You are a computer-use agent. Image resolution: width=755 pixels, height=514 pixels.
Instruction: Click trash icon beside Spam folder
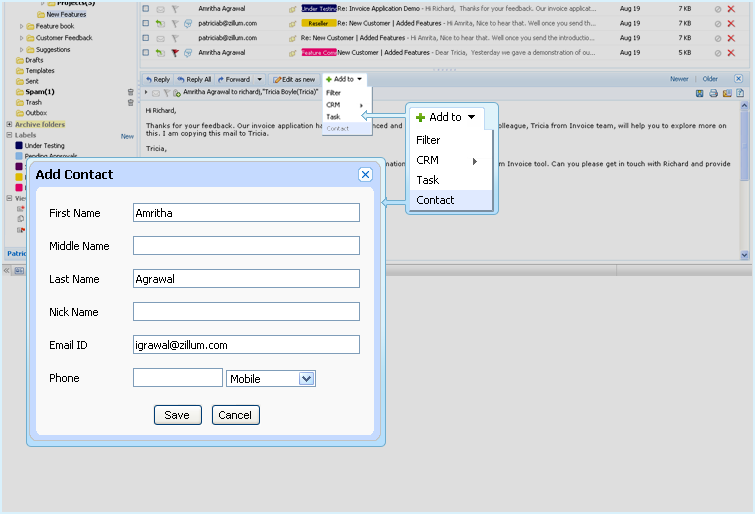pyautogui.click(x=130, y=91)
